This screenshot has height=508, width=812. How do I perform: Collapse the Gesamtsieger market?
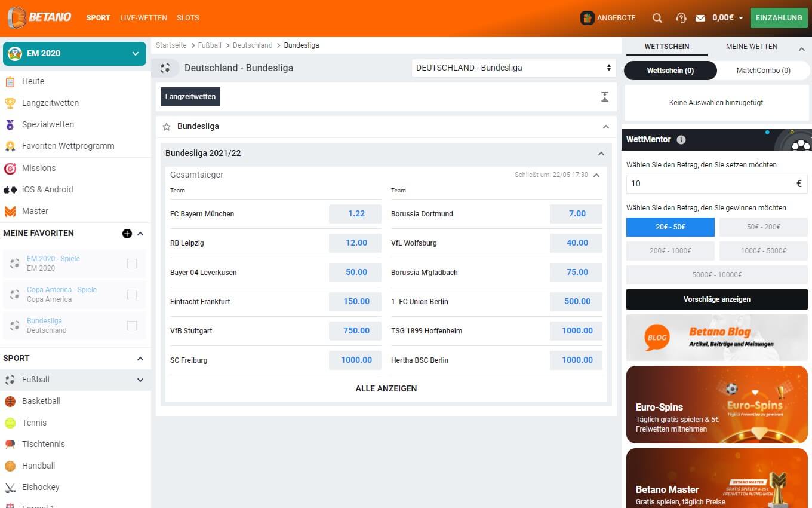pyautogui.click(x=596, y=175)
